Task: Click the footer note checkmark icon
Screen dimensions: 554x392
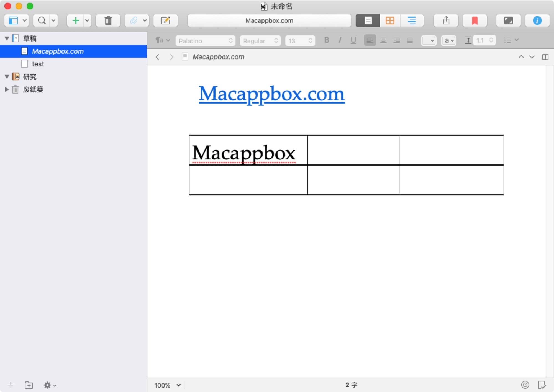Action: pyautogui.click(x=542, y=385)
